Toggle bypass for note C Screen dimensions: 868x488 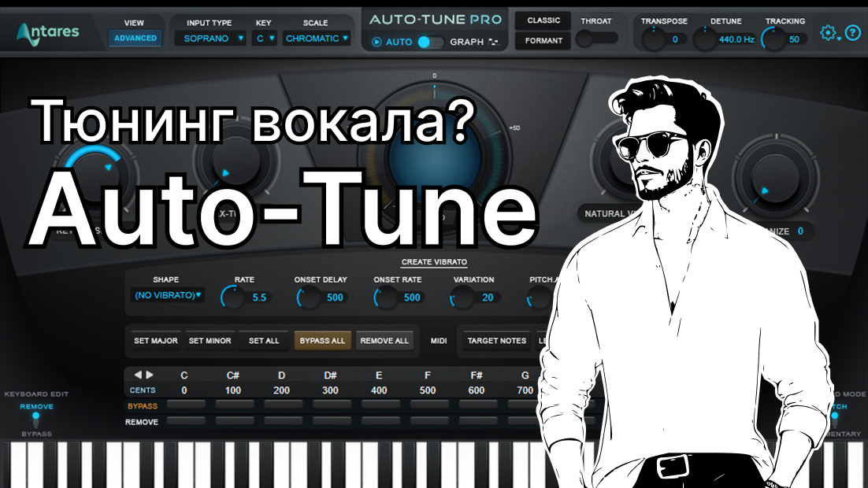[x=185, y=405]
